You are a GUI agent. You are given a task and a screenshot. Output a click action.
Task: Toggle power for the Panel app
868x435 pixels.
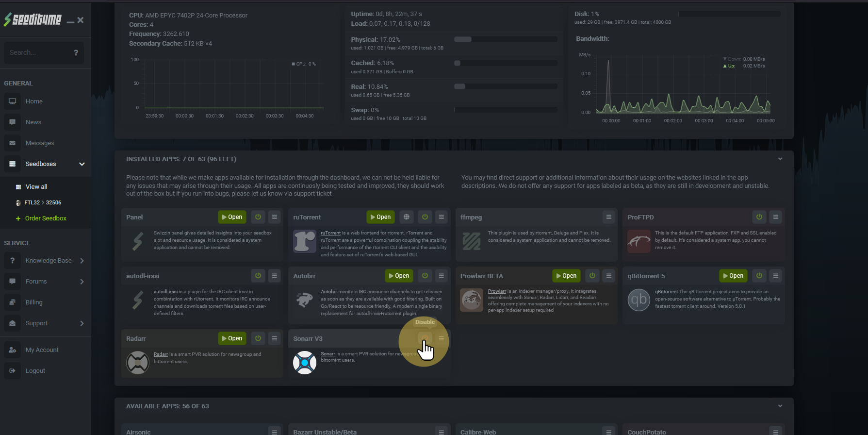pyautogui.click(x=258, y=217)
